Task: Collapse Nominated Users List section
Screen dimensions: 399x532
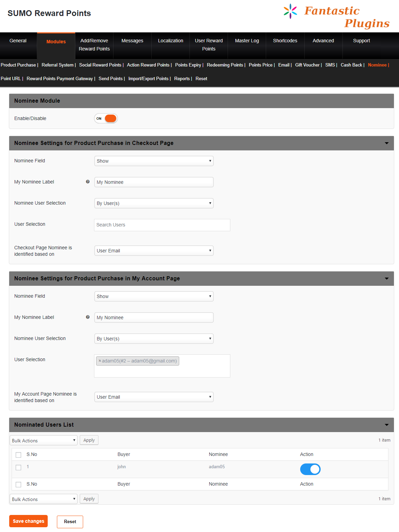Action: coord(387,425)
